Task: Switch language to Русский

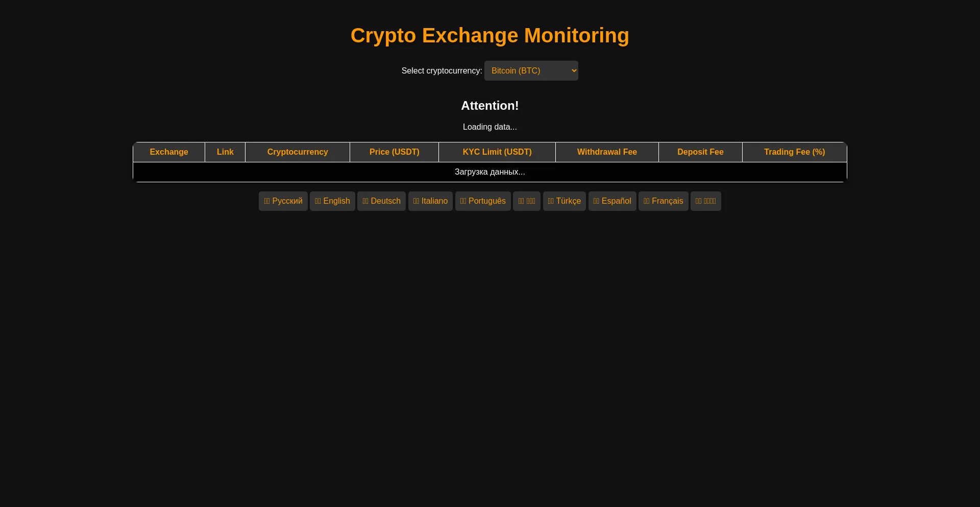Action: [x=283, y=201]
